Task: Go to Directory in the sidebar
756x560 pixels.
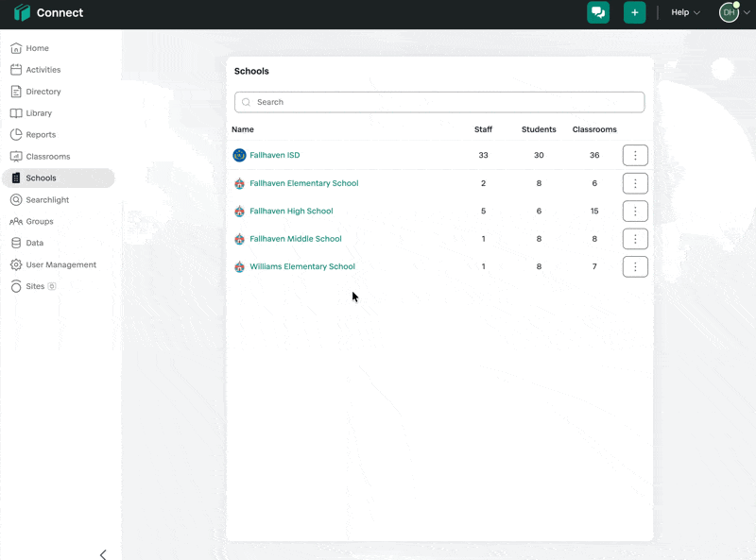Action: 43,92
